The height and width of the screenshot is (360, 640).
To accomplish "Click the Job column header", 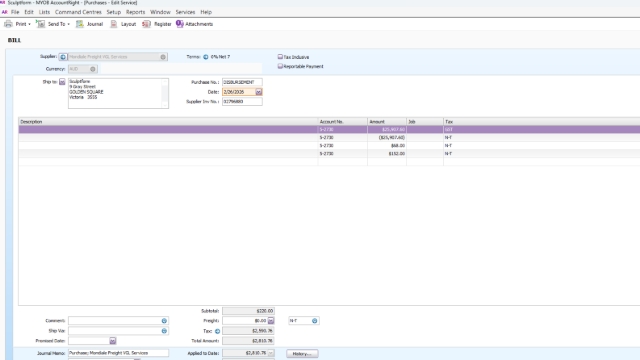I will click(x=424, y=122).
